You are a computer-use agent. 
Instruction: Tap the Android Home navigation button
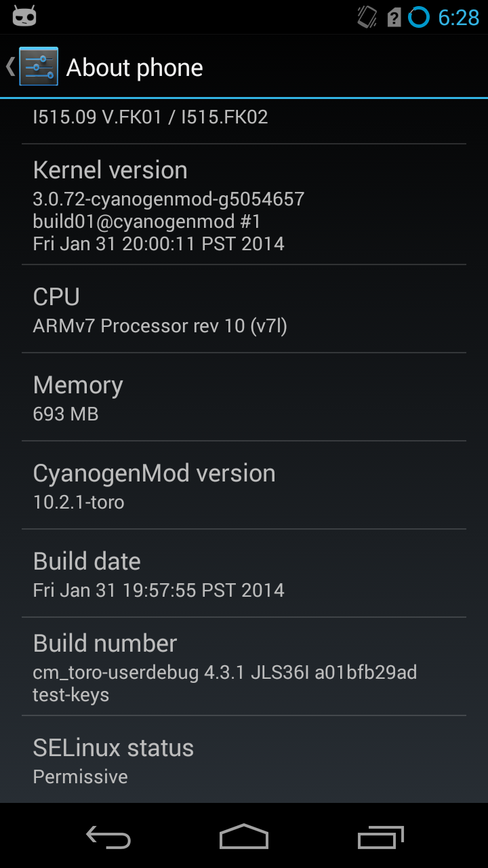pos(244,837)
